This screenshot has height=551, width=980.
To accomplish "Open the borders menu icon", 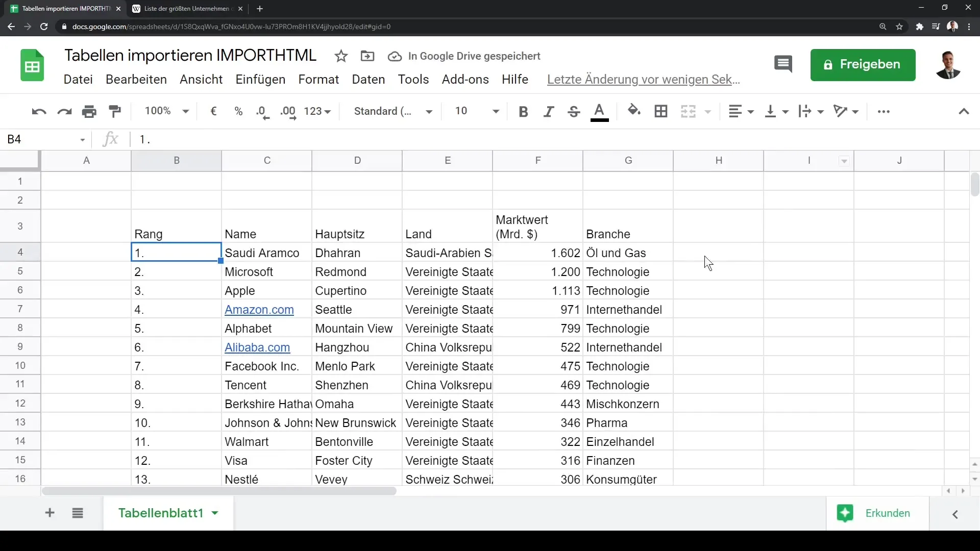I will click(x=661, y=111).
